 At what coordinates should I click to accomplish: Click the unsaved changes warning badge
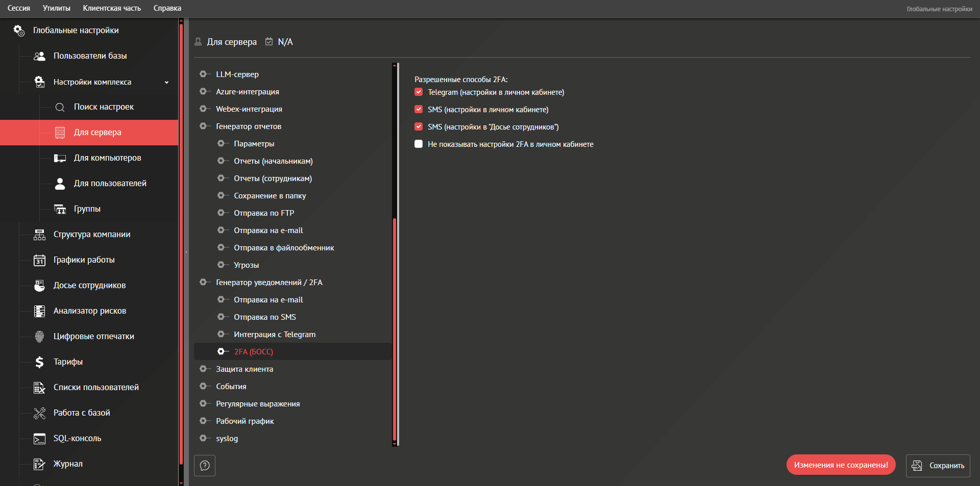coord(841,465)
